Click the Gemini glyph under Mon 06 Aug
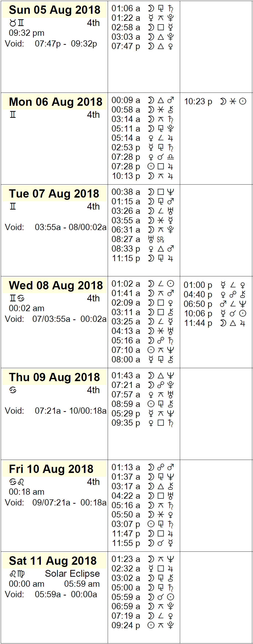The height and width of the screenshot is (644, 253). 13,115
